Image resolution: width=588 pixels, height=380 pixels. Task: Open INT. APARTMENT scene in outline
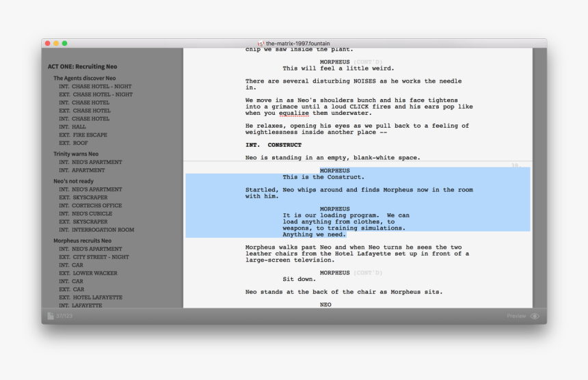[82, 170]
